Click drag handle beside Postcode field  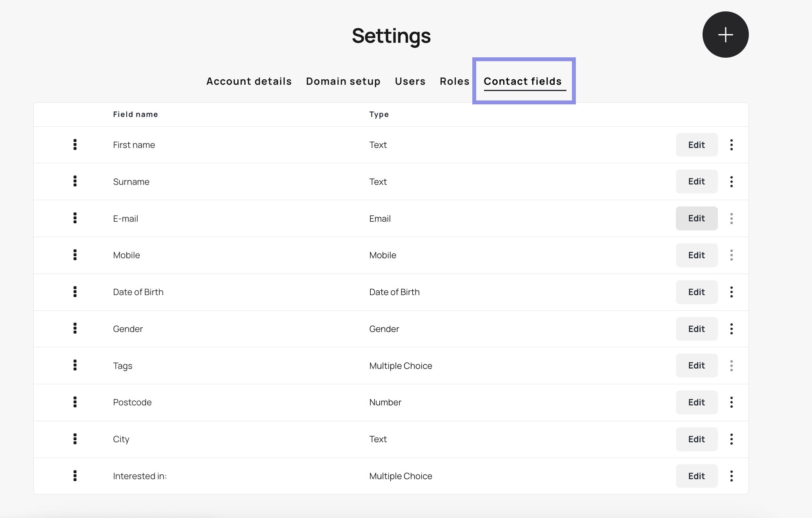(x=75, y=402)
